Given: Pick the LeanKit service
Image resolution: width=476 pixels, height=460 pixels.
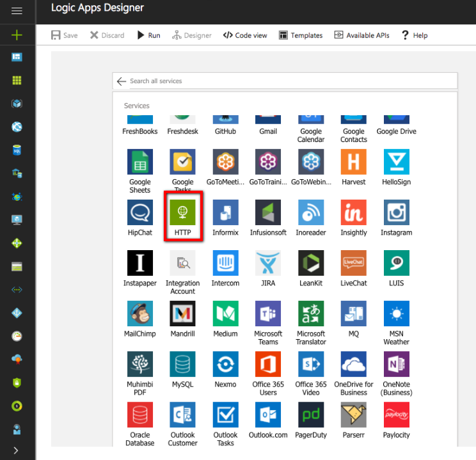Looking at the screenshot, I should point(311,263).
